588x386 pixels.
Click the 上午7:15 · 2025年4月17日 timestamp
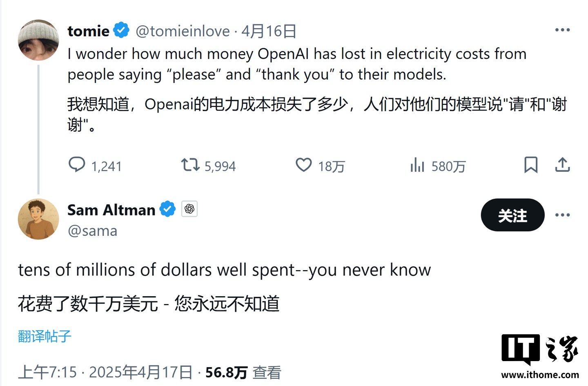click(x=105, y=372)
